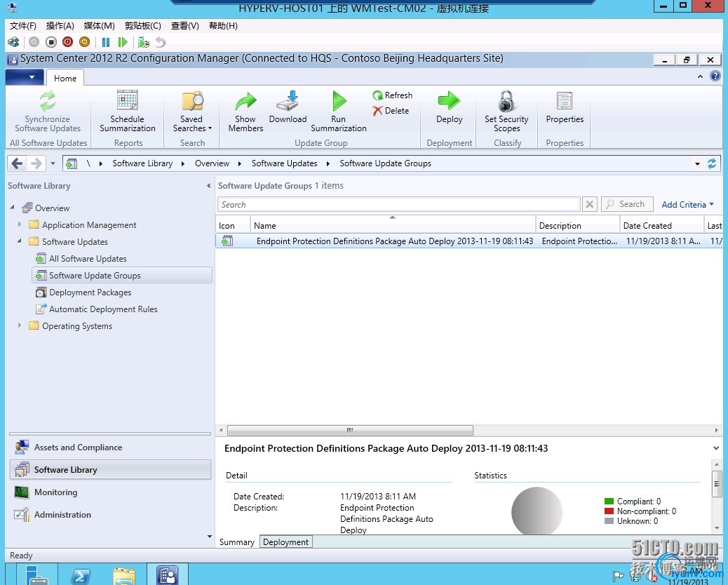Viewport: 728px width, 585px height.
Task: Click the Deploy ribbon button
Action: (450, 108)
